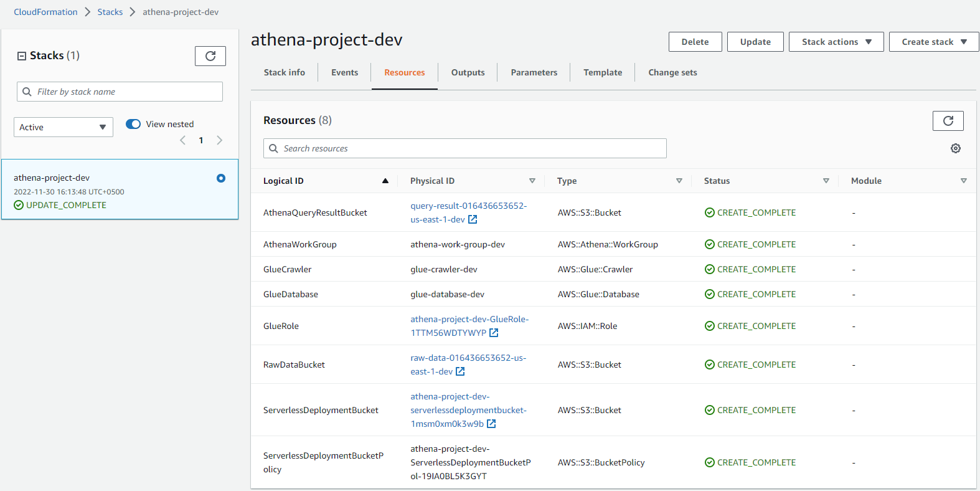Click page number 1 in stacks pagination
Screen dimensions: 980x491
click(x=201, y=140)
